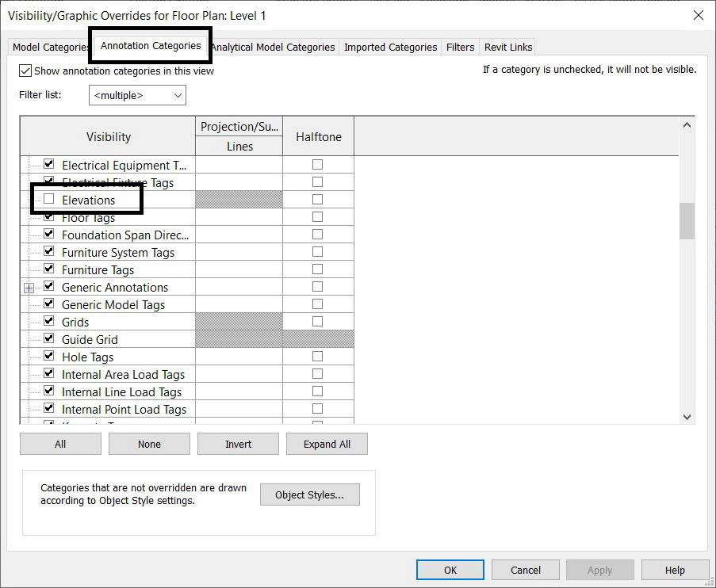
Task: Toggle Show annotation categories in this view
Action: click(25, 71)
